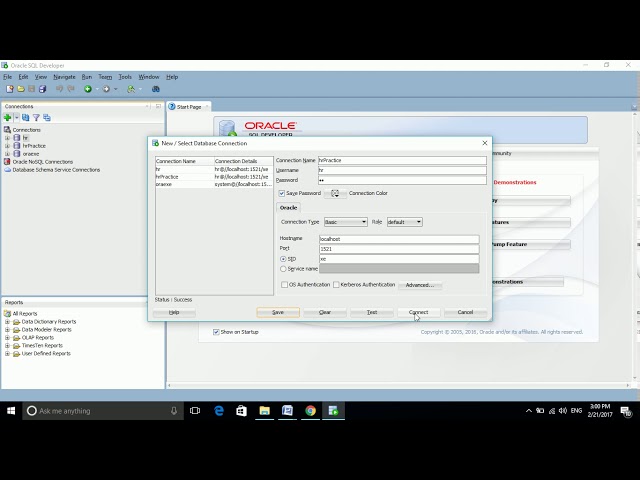Click the Redo toolbar icon
The width and height of the screenshot is (640, 480).
tap(71, 89)
